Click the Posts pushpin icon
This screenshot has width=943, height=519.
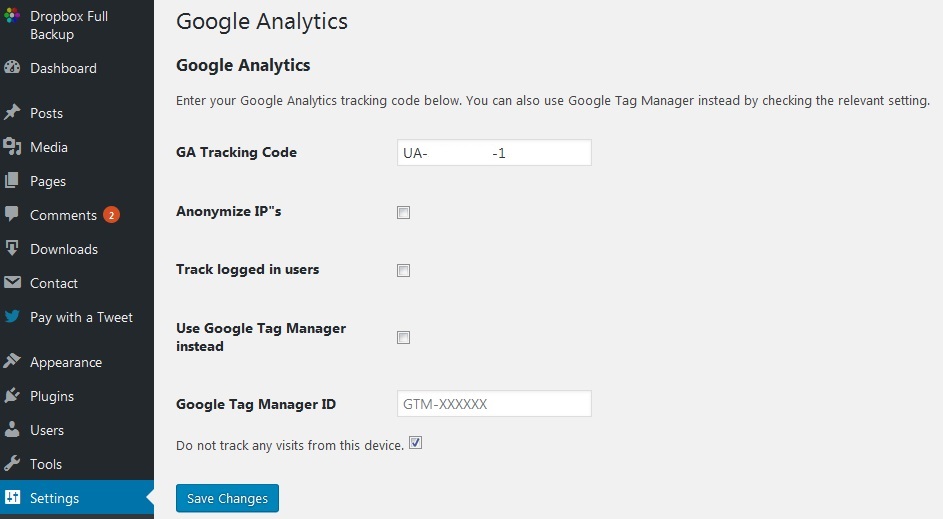coord(11,112)
